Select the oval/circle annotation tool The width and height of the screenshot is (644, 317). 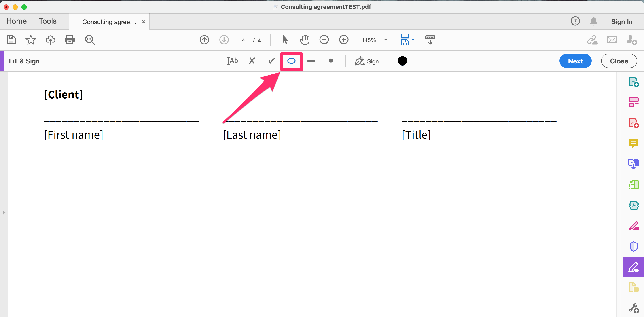click(x=292, y=61)
